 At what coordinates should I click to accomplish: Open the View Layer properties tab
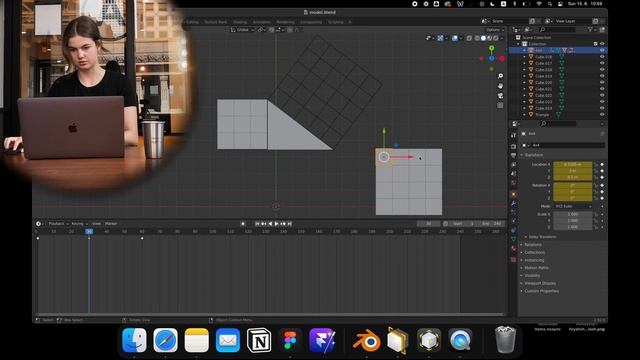point(513,164)
